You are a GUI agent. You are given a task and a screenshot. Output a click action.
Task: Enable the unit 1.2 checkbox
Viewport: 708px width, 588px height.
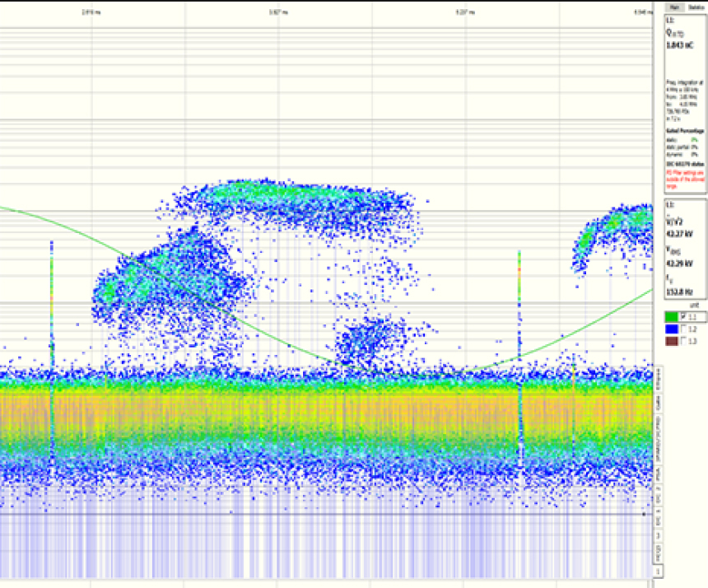click(x=685, y=329)
